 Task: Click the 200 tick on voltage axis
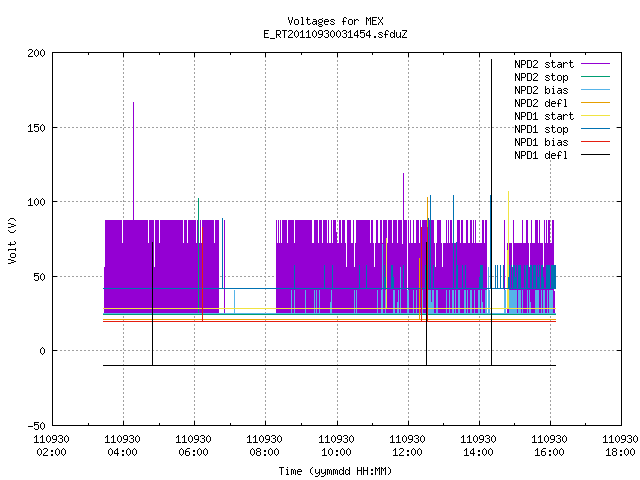pos(37,53)
